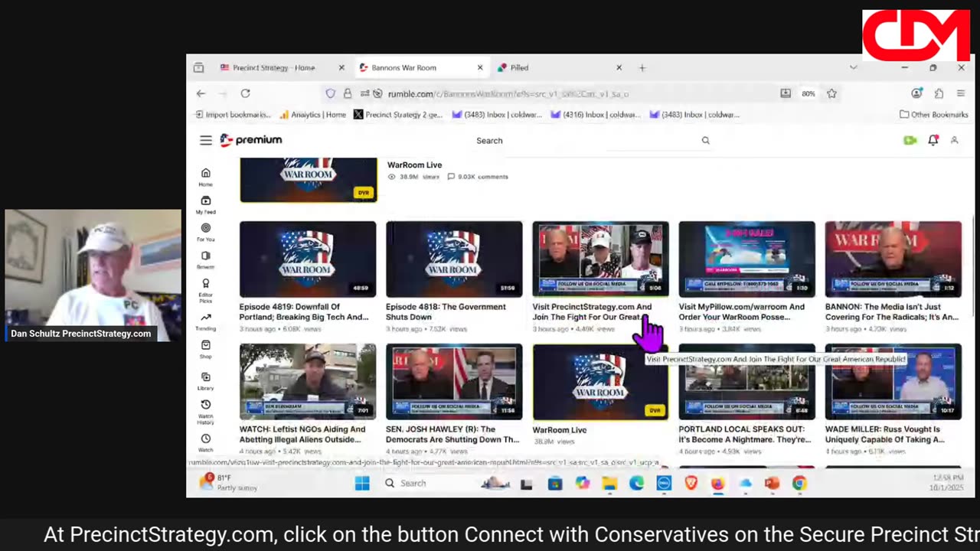Open Precinct Strategy 2 bookmark

(398, 115)
